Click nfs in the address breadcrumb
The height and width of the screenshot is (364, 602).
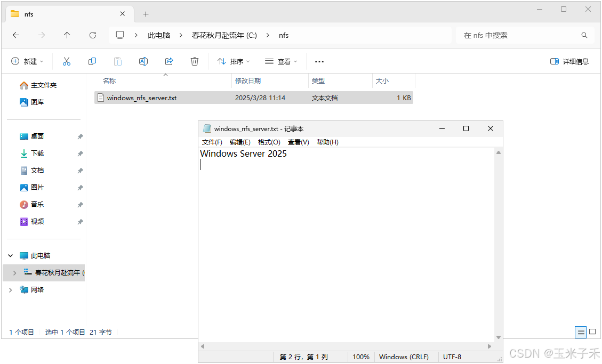(284, 35)
